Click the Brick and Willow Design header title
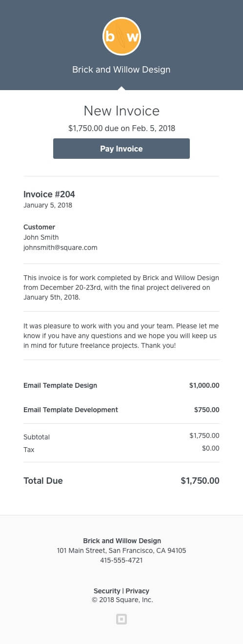The height and width of the screenshot is (644, 243). pyautogui.click(x=121, y=70)
